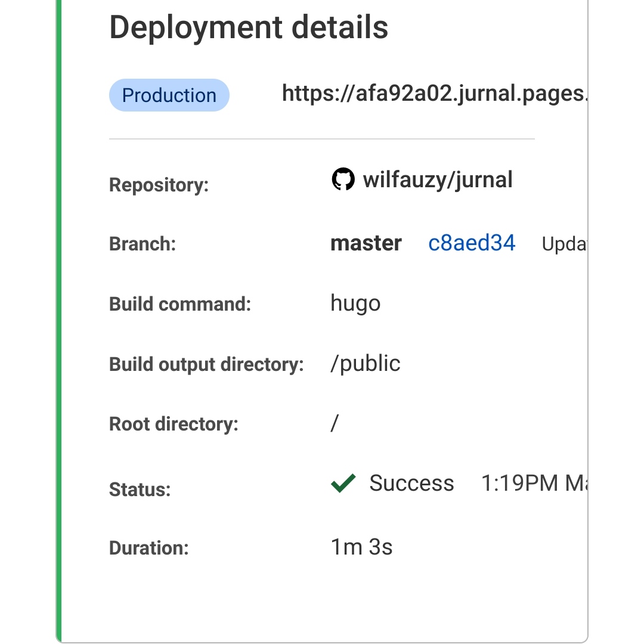Click the Success status text
Screen dimensions: 644x644
tap(411, 483)
